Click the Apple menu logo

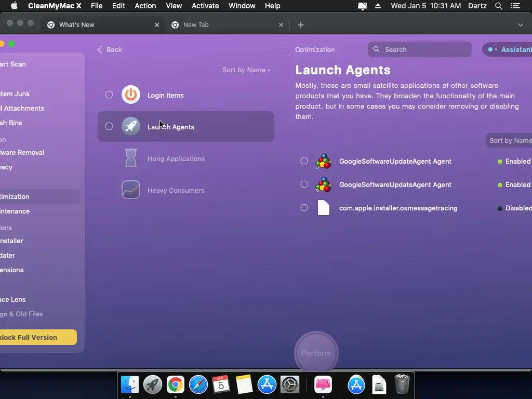(14, 6)
